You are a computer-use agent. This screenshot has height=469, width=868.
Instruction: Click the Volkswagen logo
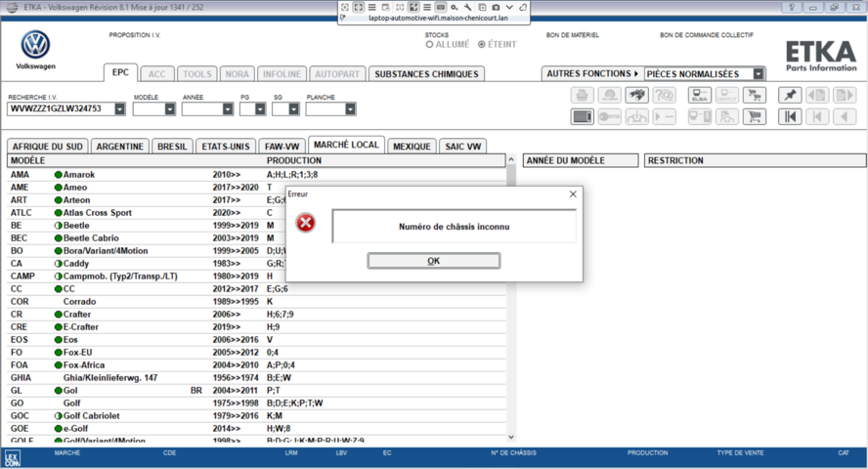(x=35, y=45)
